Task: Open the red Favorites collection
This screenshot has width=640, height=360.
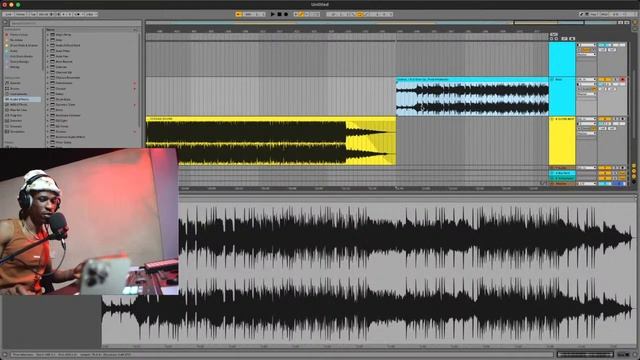Action: (18, 35)
